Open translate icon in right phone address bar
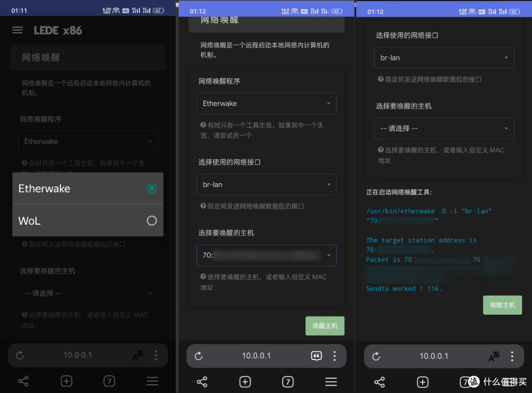This screenshot has width=532, height=393. [x=494, y=356]
